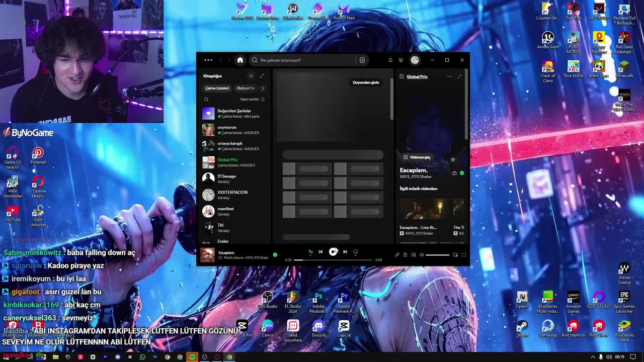Screen dimensions: 644x362
Task: Open WhatsApp from the taskbar
Action: (x=142, y=357)
